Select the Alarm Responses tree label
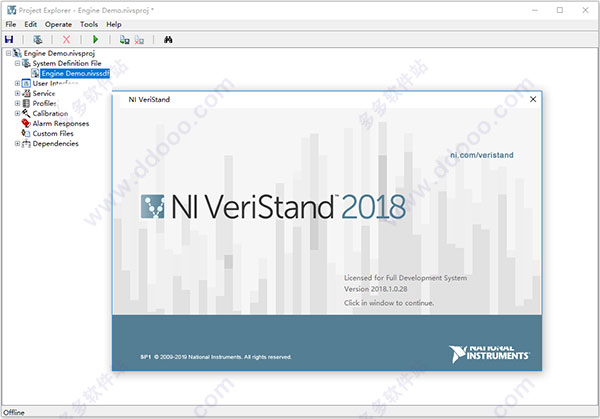Image resolution: width=600 pixels, height=419 pixels. point(61,124)
